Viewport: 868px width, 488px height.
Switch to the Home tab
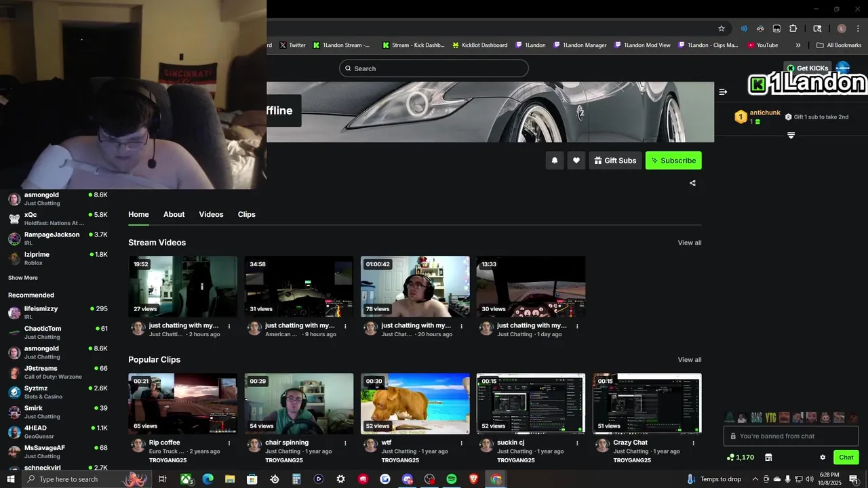138,214
